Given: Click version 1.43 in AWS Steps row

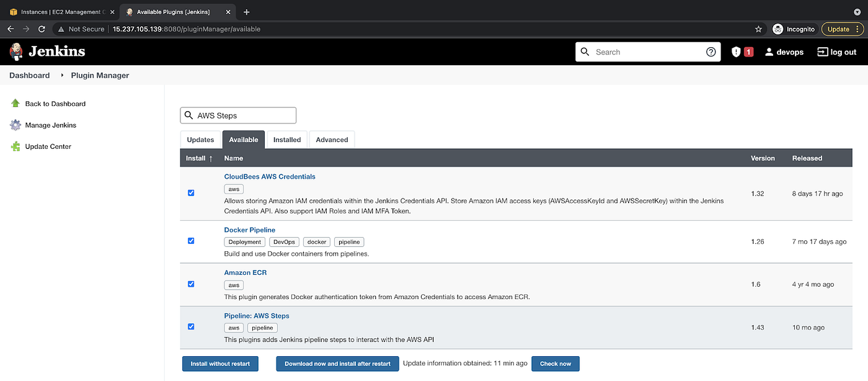Looking at the screenshot, I should pyautogui.click(x=757, y=328).
